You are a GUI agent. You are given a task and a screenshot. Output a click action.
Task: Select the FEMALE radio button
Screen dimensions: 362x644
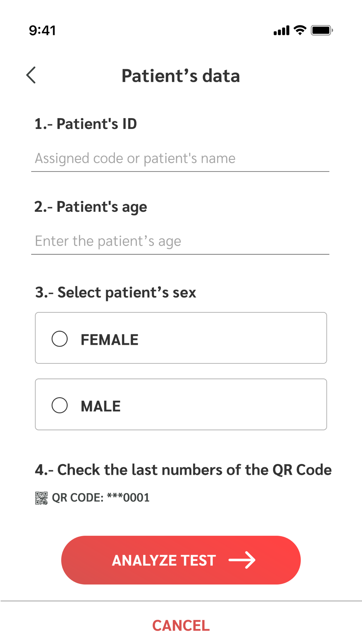tap(60, 339)
